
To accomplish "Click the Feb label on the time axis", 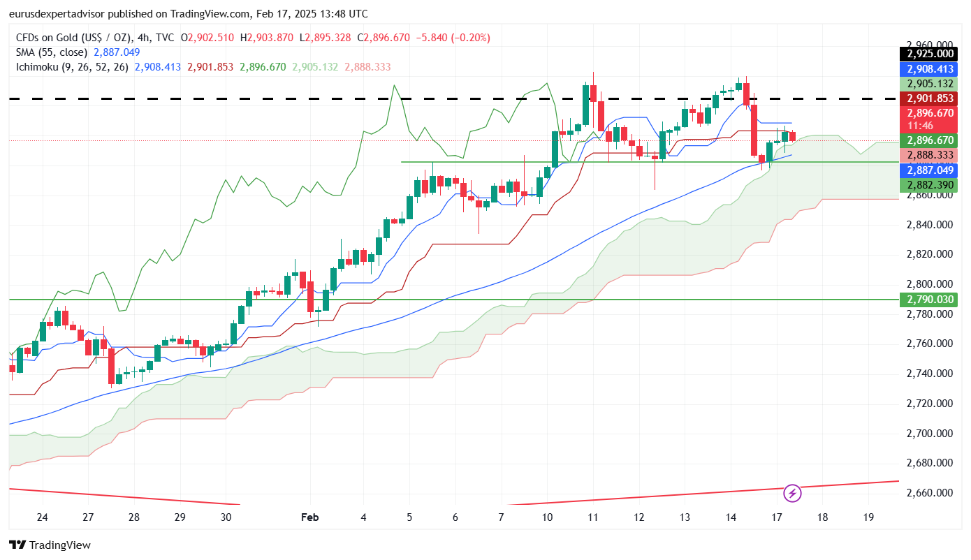I will 309,517.
